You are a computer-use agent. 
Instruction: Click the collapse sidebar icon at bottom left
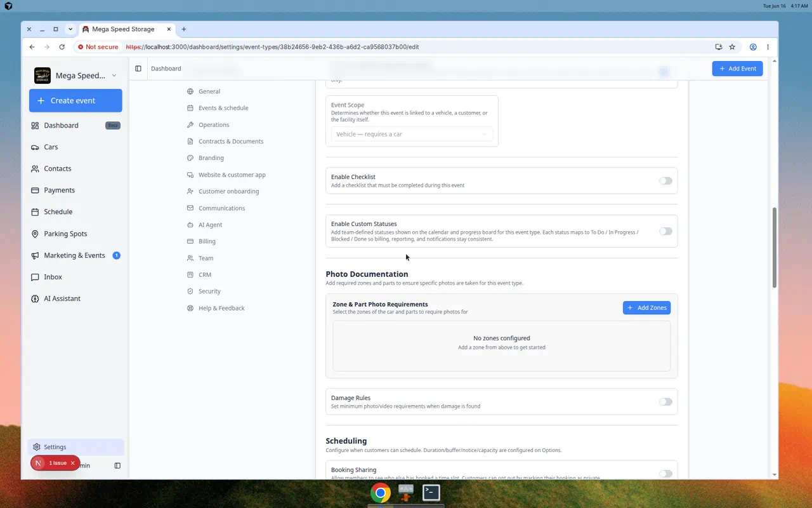click(117, 465)
